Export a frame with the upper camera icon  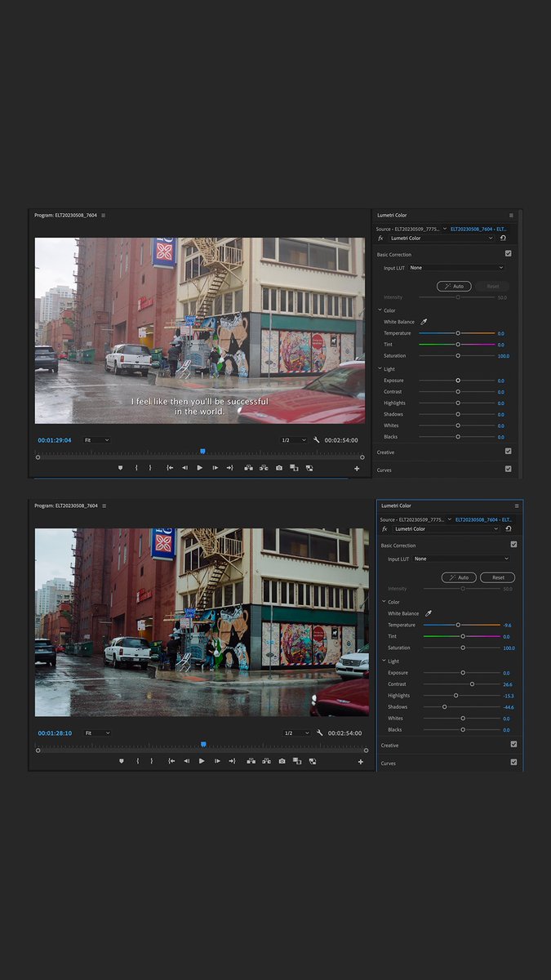pos(279,468)
